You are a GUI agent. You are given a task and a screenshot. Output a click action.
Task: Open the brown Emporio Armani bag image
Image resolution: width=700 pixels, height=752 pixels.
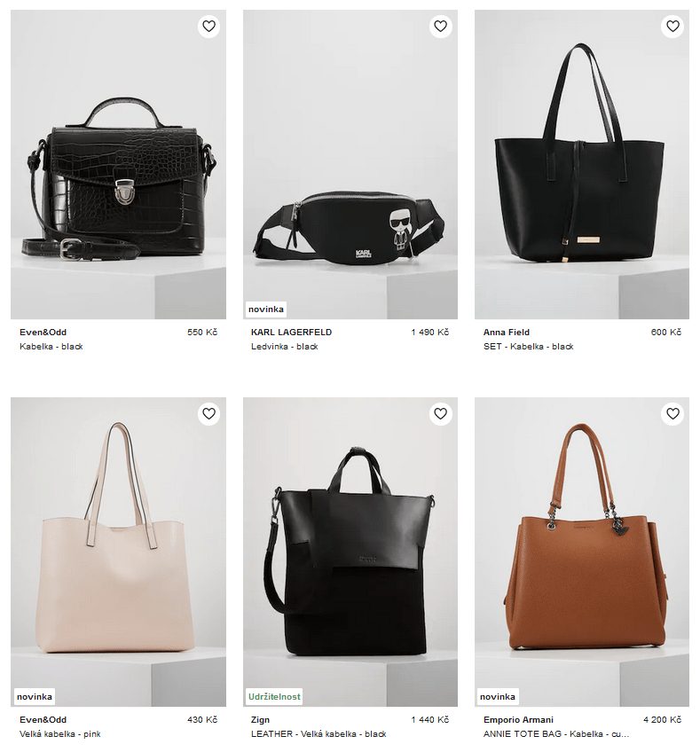582,552
